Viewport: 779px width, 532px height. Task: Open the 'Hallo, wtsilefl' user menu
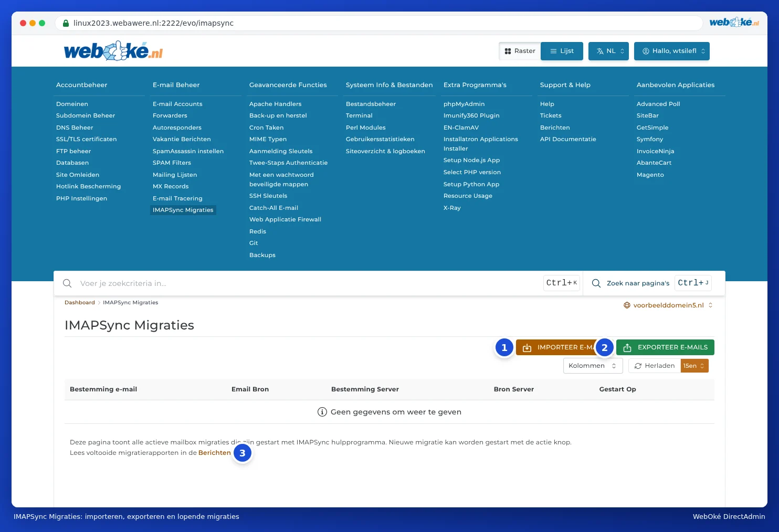[672, 51]
